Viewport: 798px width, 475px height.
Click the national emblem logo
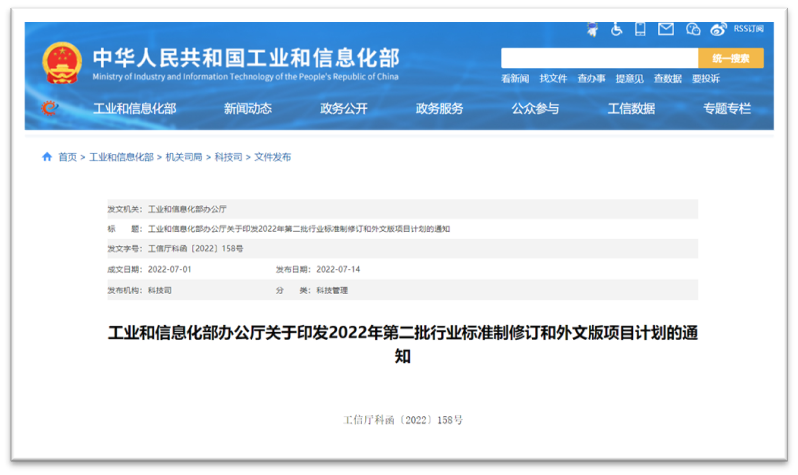(x=62, y=62)
